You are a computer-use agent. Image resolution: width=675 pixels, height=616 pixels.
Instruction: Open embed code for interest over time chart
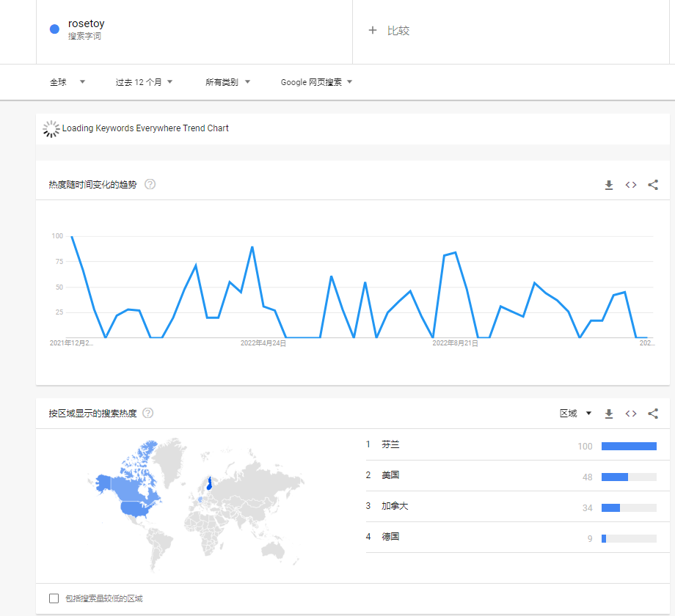click(631, 185)
